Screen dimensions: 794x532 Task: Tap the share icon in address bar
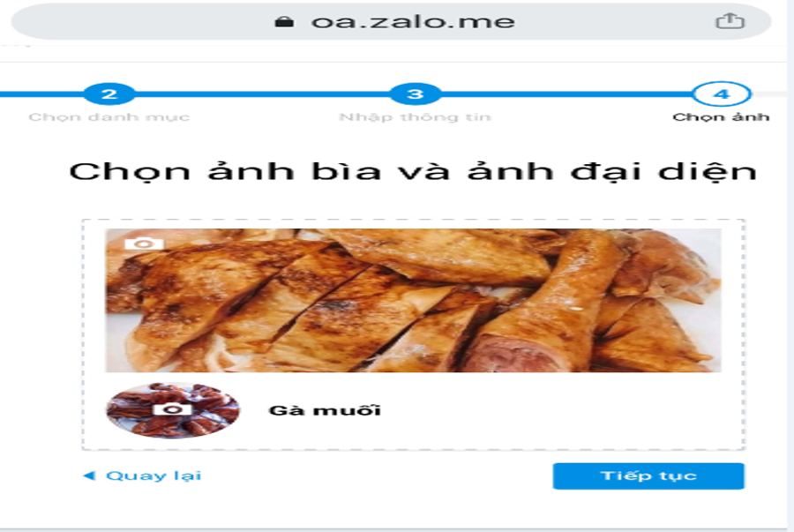pos(730,21)
